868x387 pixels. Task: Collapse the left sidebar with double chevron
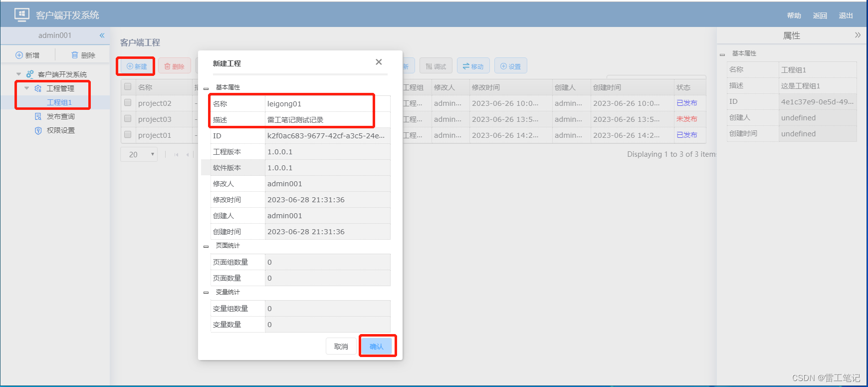point(102,35)
